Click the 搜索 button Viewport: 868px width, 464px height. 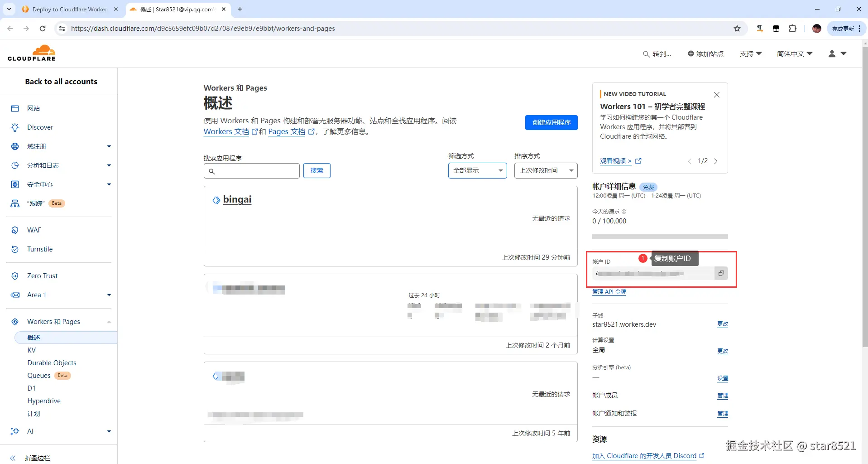pos(317,171)
